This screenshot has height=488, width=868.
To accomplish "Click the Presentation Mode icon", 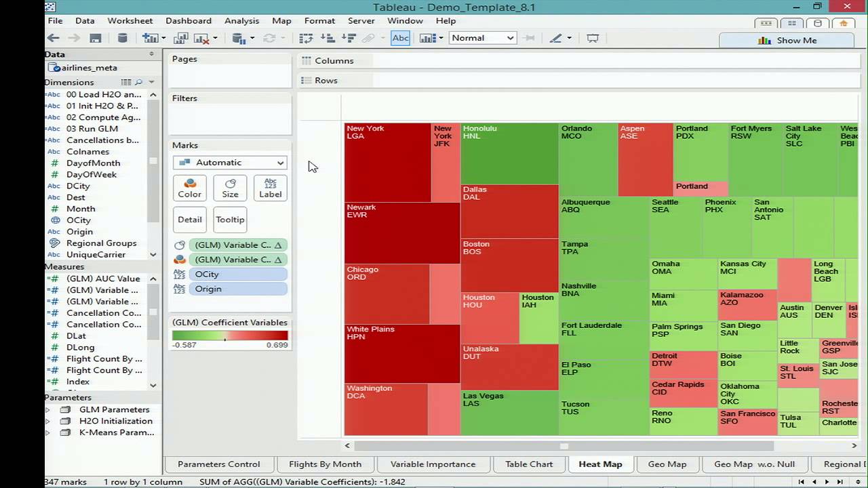I will tap(593, 38).
